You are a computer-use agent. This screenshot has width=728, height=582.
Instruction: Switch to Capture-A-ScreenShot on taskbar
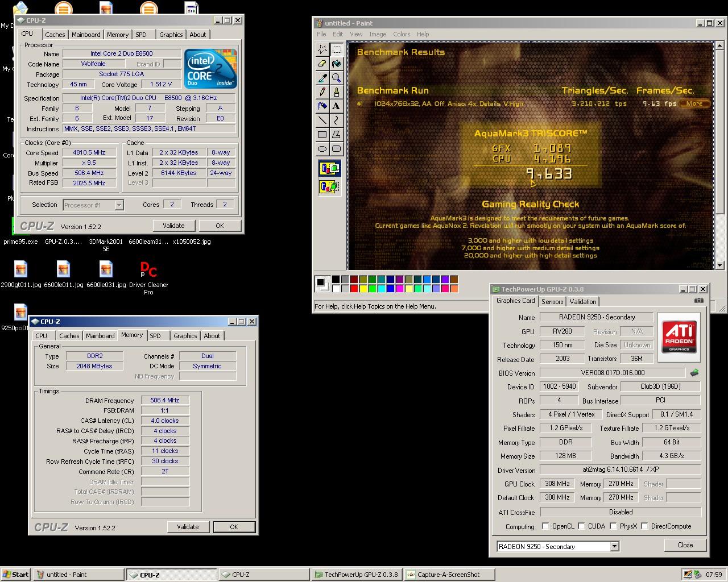(x=449, y=575)
